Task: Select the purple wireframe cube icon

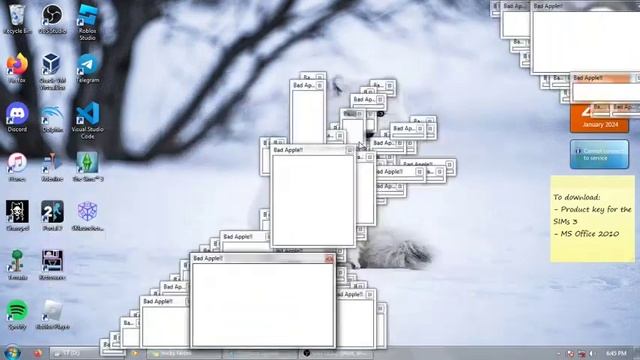Action: tap(87, 216)
